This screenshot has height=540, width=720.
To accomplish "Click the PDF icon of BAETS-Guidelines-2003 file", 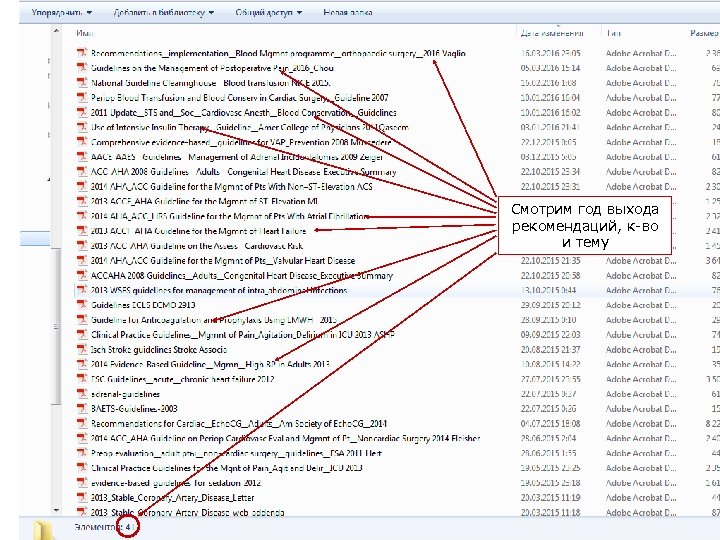I will (x=82, y=408).
